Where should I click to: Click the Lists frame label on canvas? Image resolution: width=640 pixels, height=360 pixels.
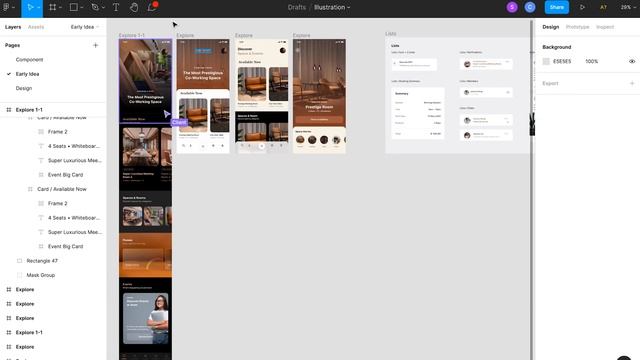point(391,34)
